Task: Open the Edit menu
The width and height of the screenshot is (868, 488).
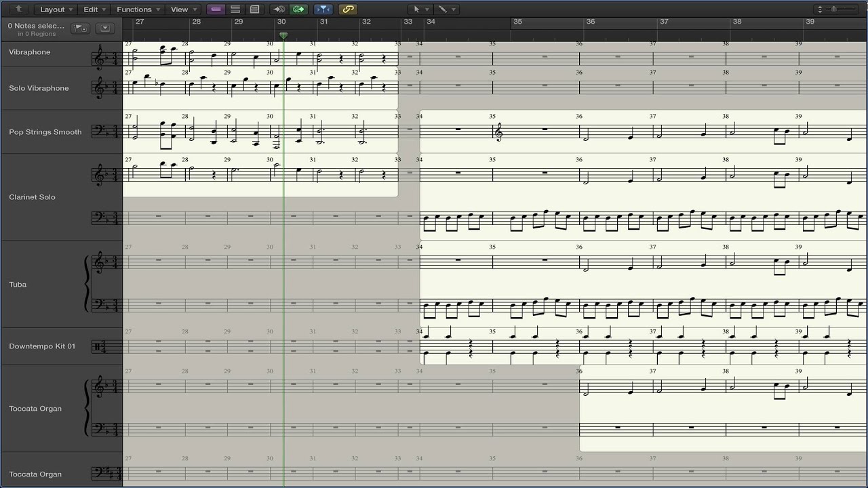Action: [x=94, y=9]
